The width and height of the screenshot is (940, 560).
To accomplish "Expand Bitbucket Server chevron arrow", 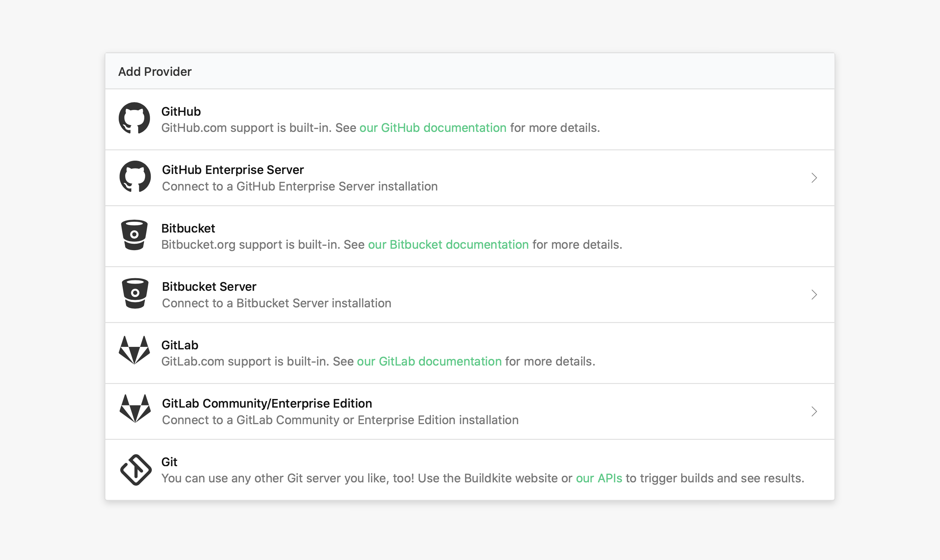I will pos(814,294).
